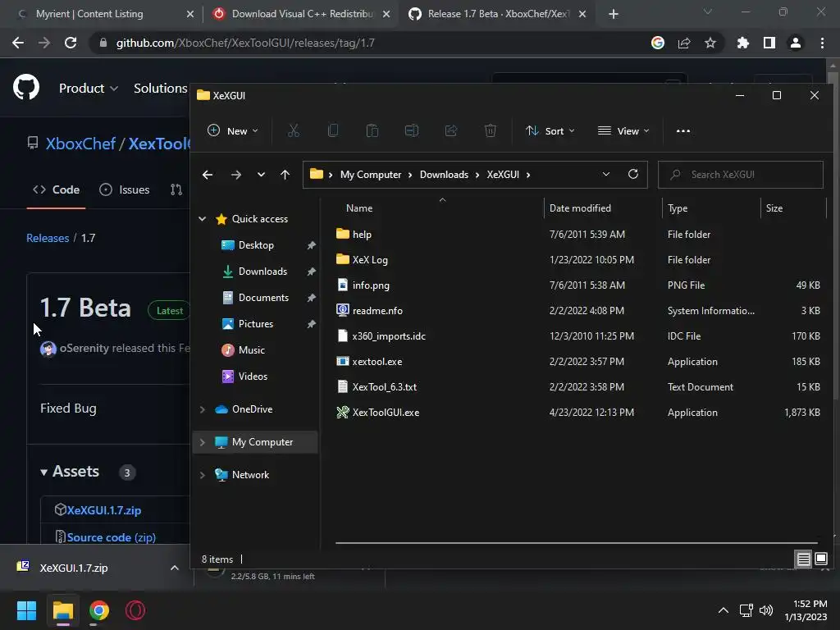Open the Product menu on GitHub

coord(89,88)
